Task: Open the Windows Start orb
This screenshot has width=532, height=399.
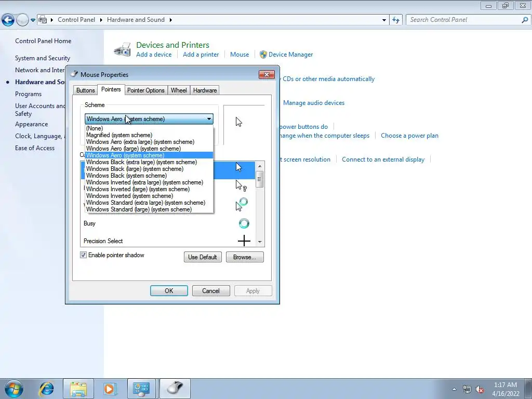Action: [x=14, y=389]
